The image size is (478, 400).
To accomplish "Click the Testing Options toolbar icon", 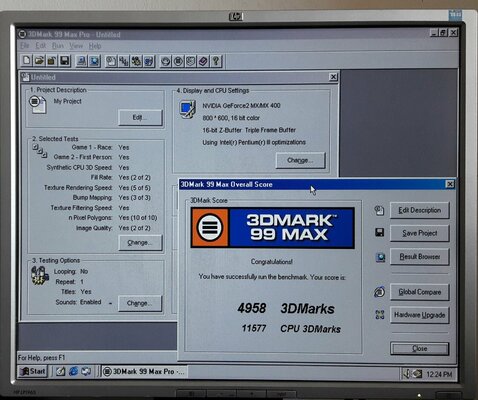I will click(x=136, y=61).
